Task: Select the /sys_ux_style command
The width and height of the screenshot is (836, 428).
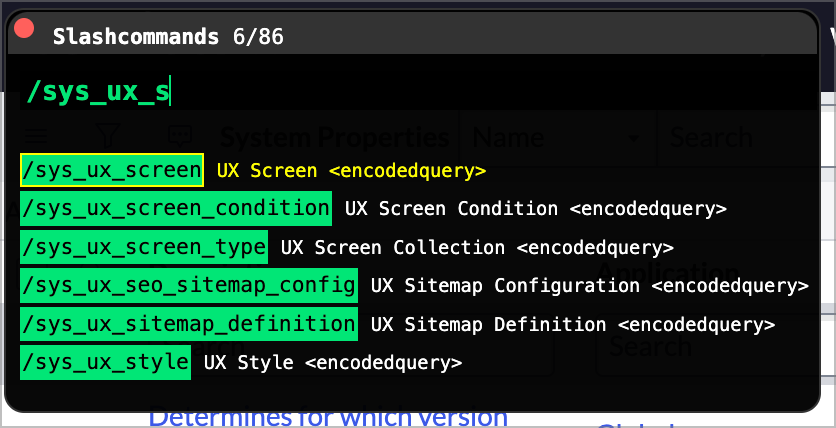Action: [x=105, y=362]
